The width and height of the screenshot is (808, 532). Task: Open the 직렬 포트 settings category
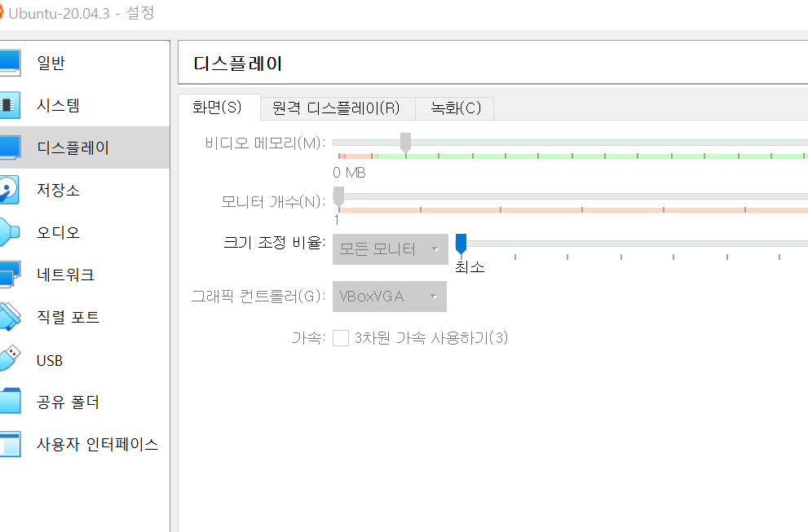[85, 316]
